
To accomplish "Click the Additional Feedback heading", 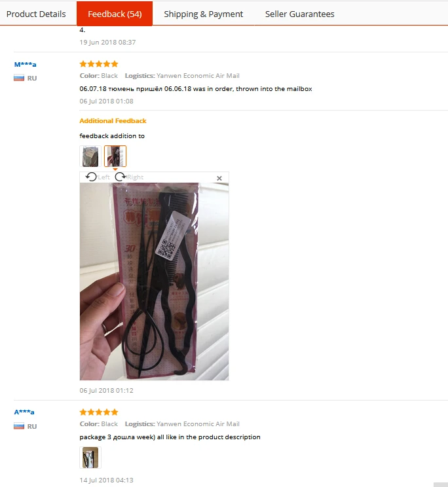I will coord(113,121).
